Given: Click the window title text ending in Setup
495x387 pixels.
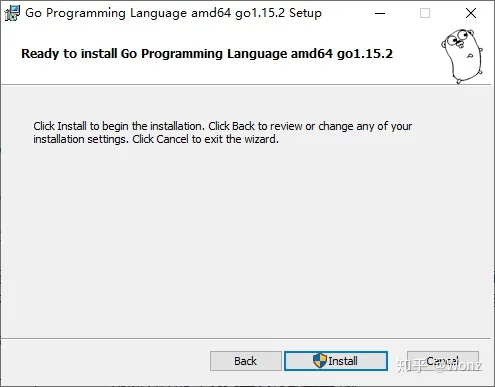Looking at the screenshot, I should (x=174, y=13).
